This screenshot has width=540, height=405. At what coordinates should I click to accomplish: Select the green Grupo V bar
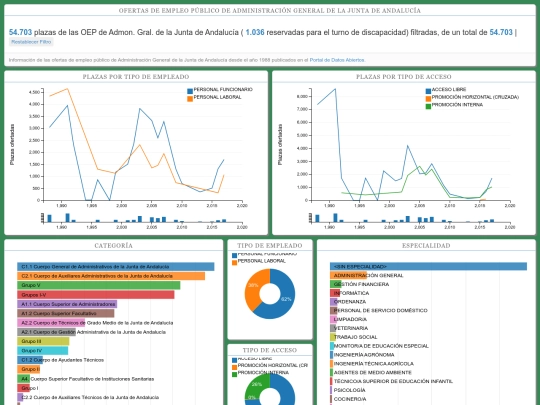coord(98,285)
